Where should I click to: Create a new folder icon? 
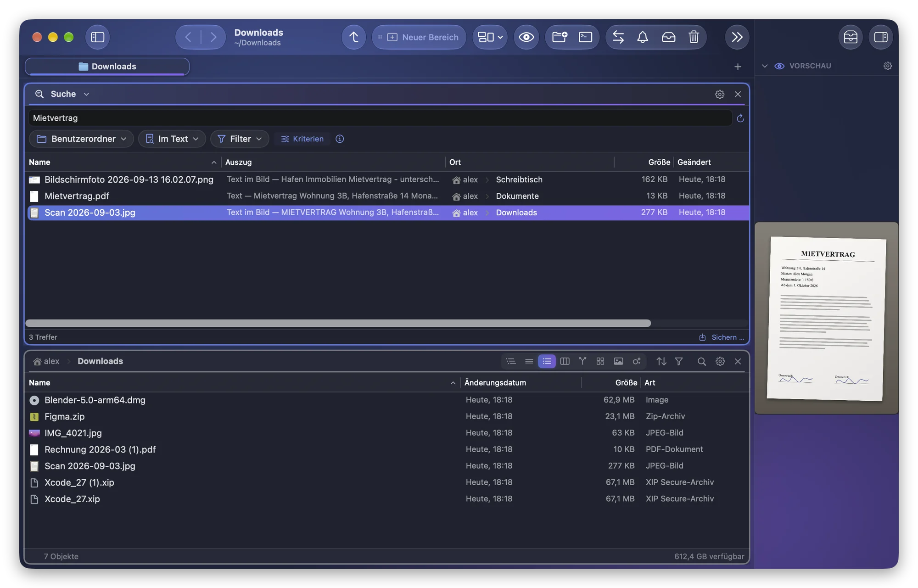click(560, 37)
